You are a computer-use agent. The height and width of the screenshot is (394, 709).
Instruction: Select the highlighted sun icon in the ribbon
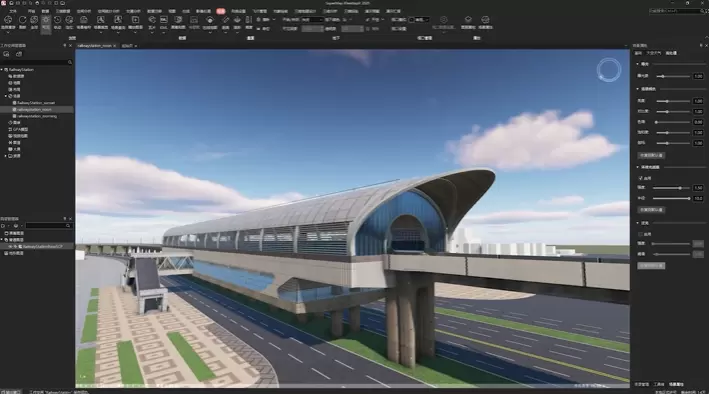(46, 20)
